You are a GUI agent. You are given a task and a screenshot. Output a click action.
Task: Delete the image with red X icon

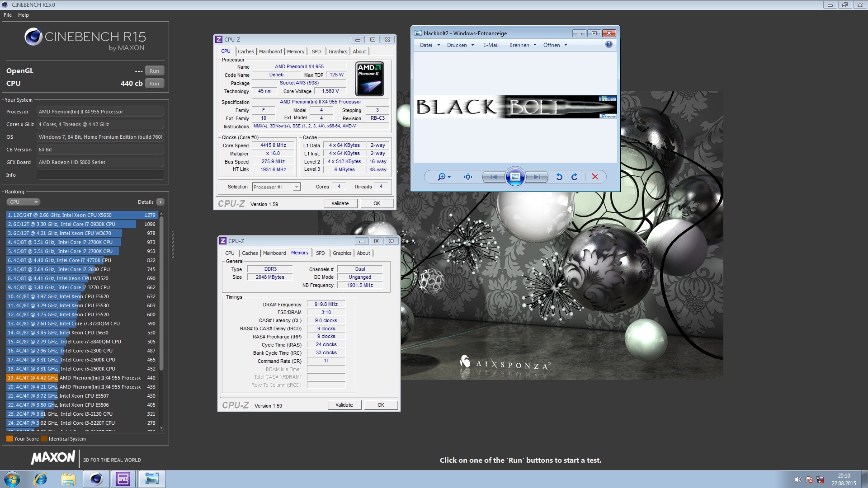point(595,177)
